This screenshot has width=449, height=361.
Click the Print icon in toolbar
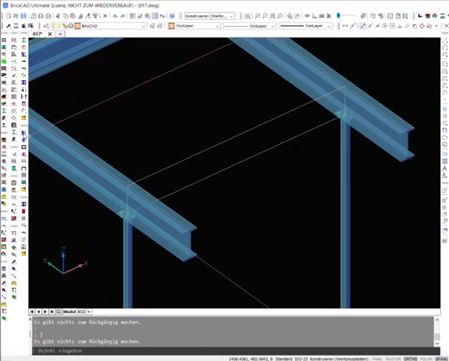tap(34, 16)
